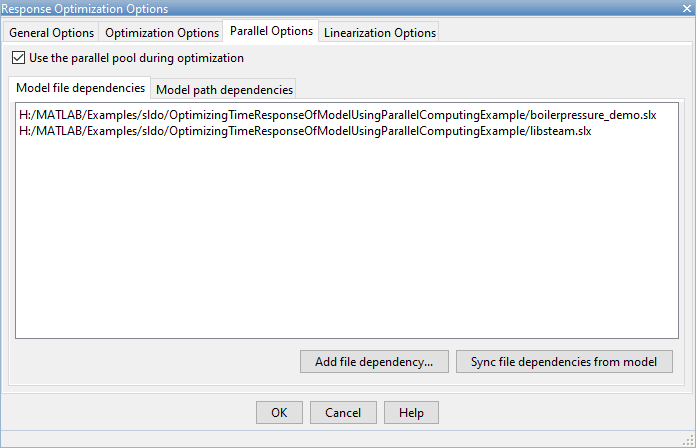Open the Optimization Options tab

pos(162,32)
